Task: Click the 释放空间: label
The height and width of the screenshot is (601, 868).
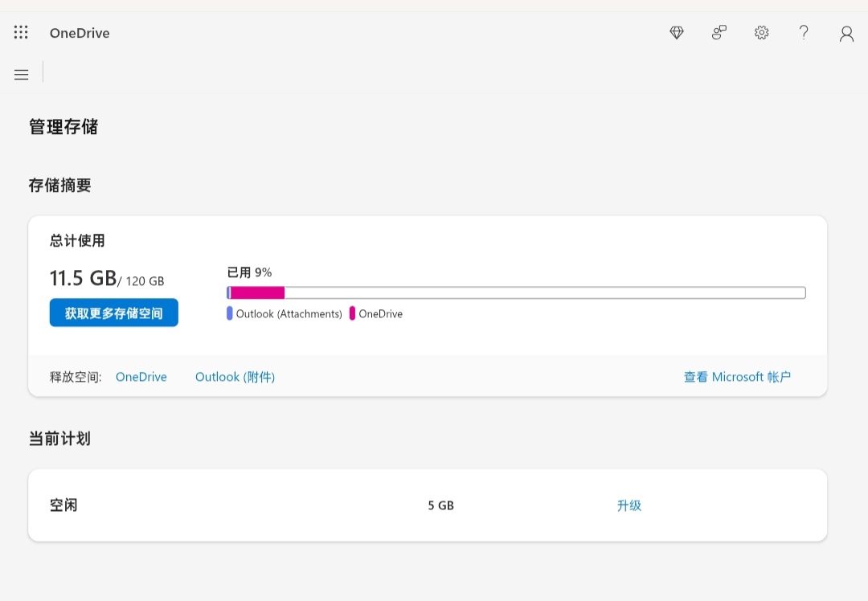Action: (x=76, y=377)
